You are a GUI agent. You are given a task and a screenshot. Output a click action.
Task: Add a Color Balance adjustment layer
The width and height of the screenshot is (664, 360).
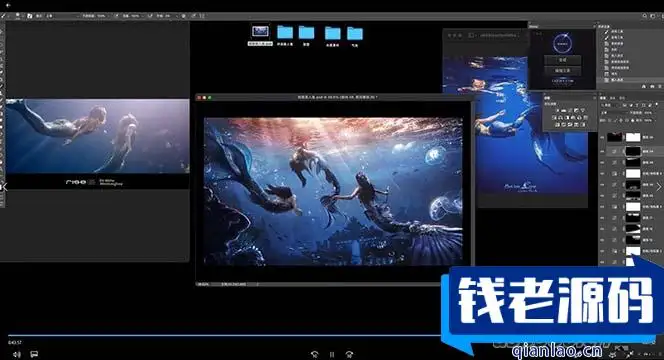click(560, 118)
